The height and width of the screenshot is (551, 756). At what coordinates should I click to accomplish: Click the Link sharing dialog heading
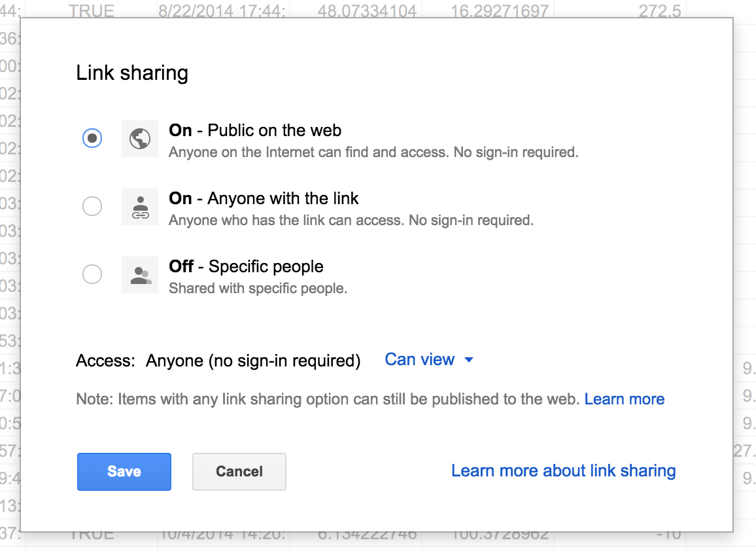[132, 73]
